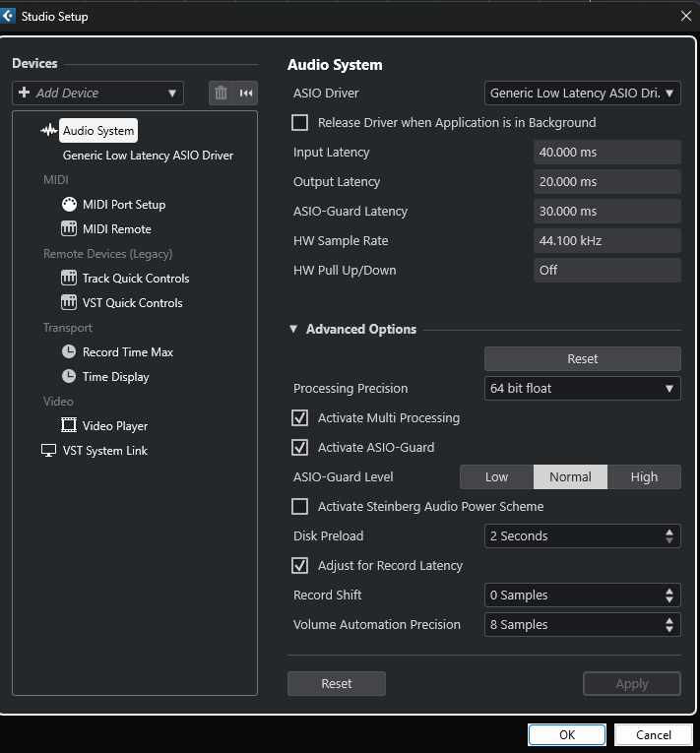Toggle Activate Steinberg Audio Power Scheme

[300, 507]
